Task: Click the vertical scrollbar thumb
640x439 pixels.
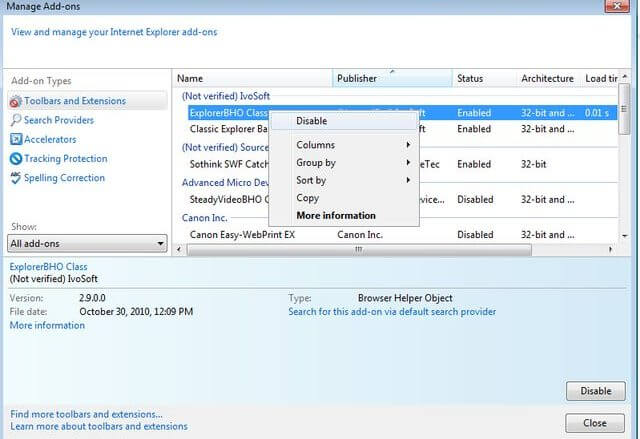Action: pos(624,109)
